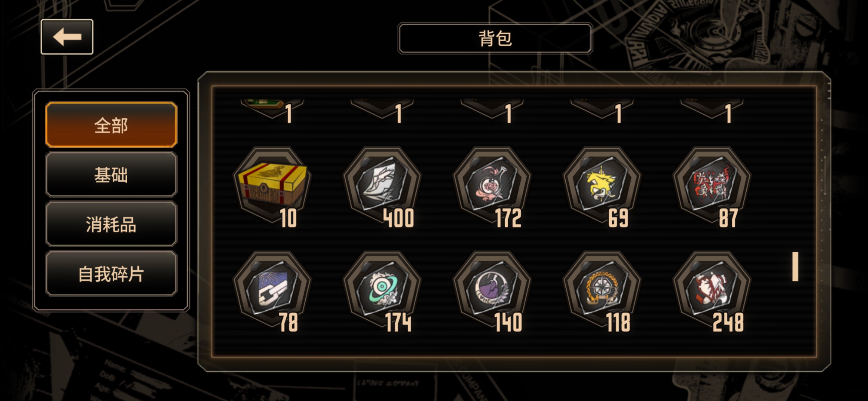Open the 消耗品 category tab
Viewport: 868px width, 401px height.
(111, 224)
